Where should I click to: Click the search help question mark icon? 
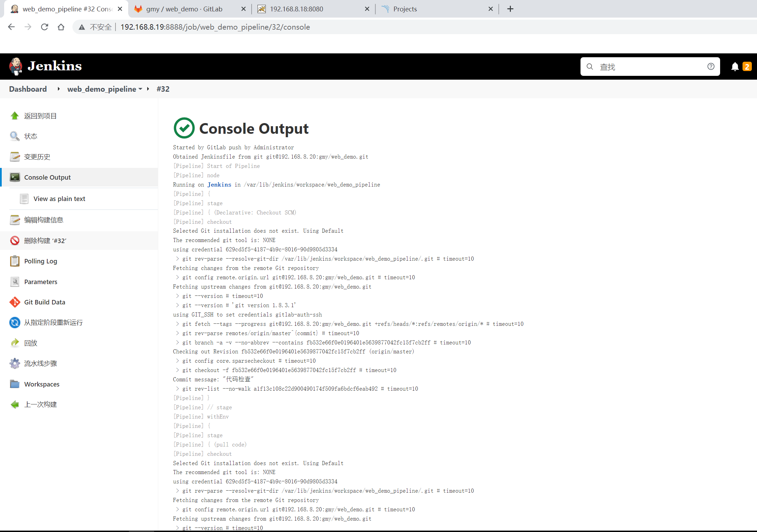pos(711,67)
